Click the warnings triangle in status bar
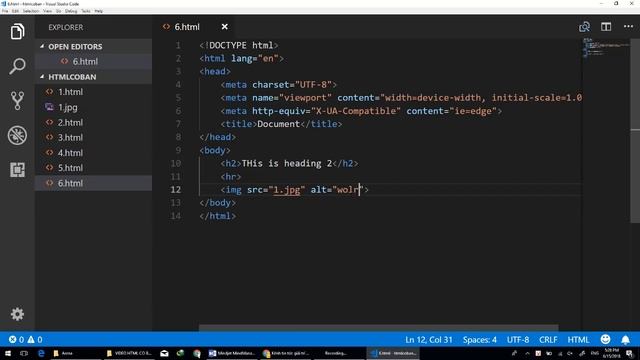This screenshot has width=640, height=360. (31, 339)
